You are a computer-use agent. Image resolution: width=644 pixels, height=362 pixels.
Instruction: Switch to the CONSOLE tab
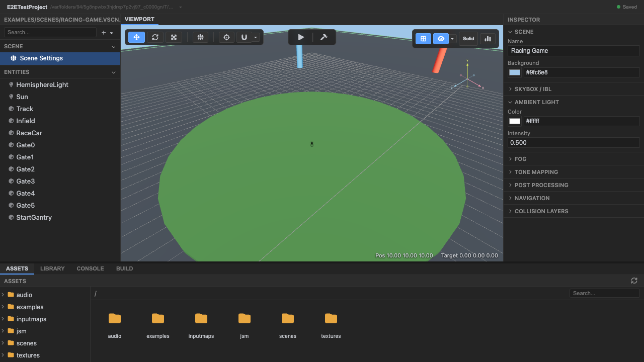point(90,268)
